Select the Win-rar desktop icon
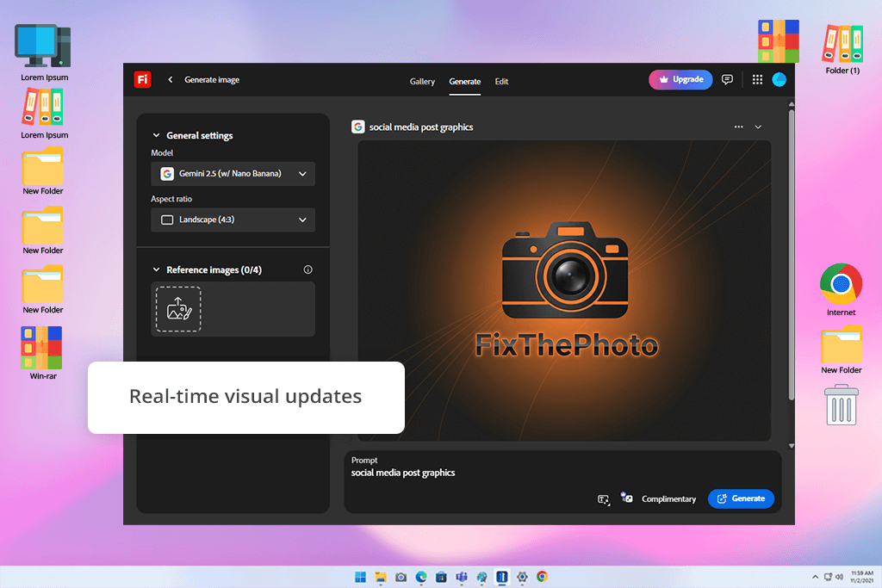The image size is (882, 588). coord(43,353)
